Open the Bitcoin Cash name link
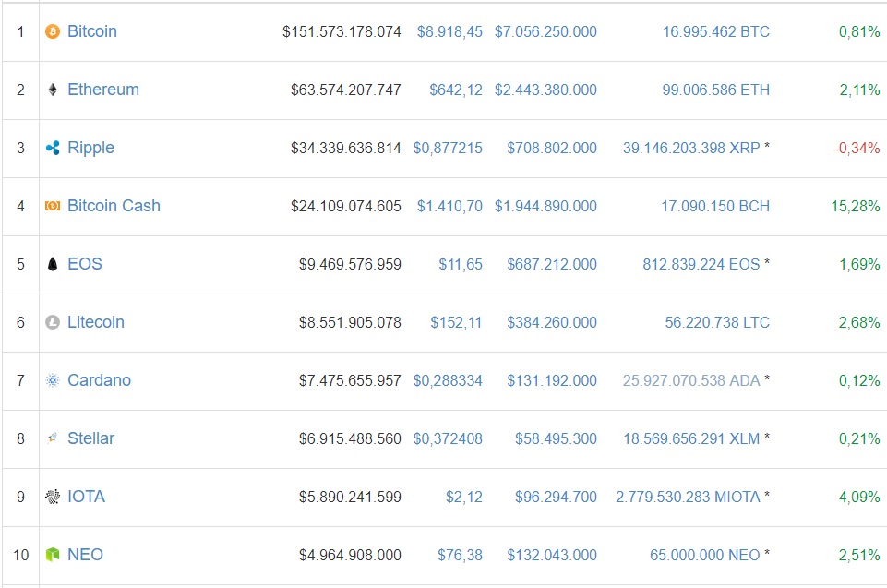Screen dimensions: 887x588 pyautogui.click(x=114, y=206)
